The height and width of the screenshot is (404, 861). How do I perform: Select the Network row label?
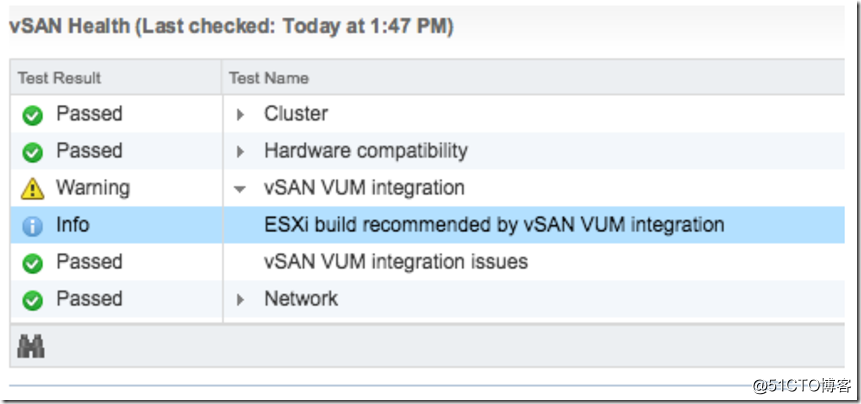point(301,299)
